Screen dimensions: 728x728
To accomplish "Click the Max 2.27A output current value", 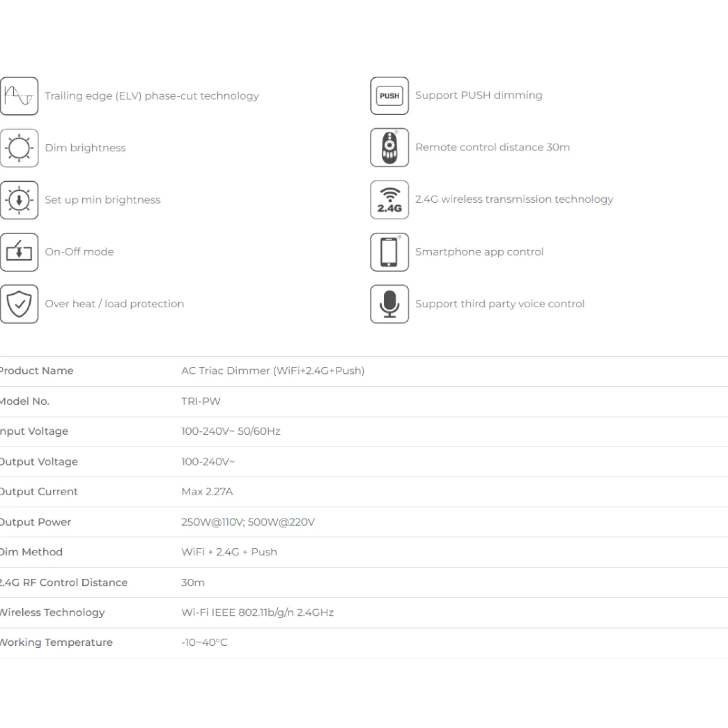I will point(207,491).
